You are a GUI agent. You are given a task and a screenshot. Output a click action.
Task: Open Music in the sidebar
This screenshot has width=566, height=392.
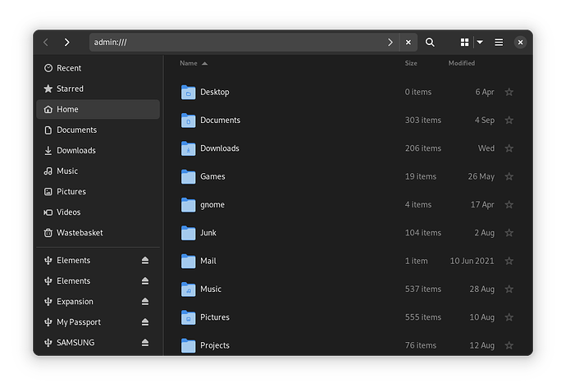click(98, 171)
